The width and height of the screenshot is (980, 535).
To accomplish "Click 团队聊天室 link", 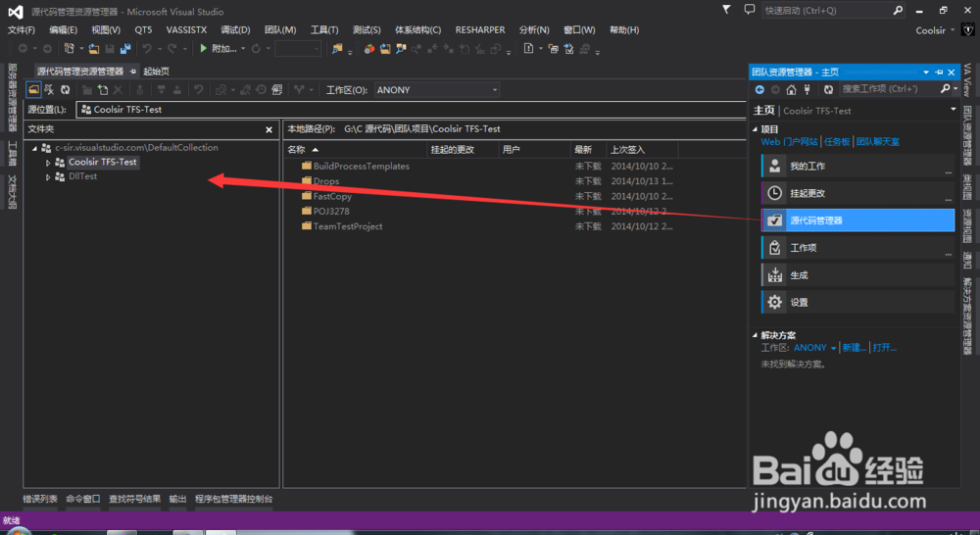I will (877, 142).
